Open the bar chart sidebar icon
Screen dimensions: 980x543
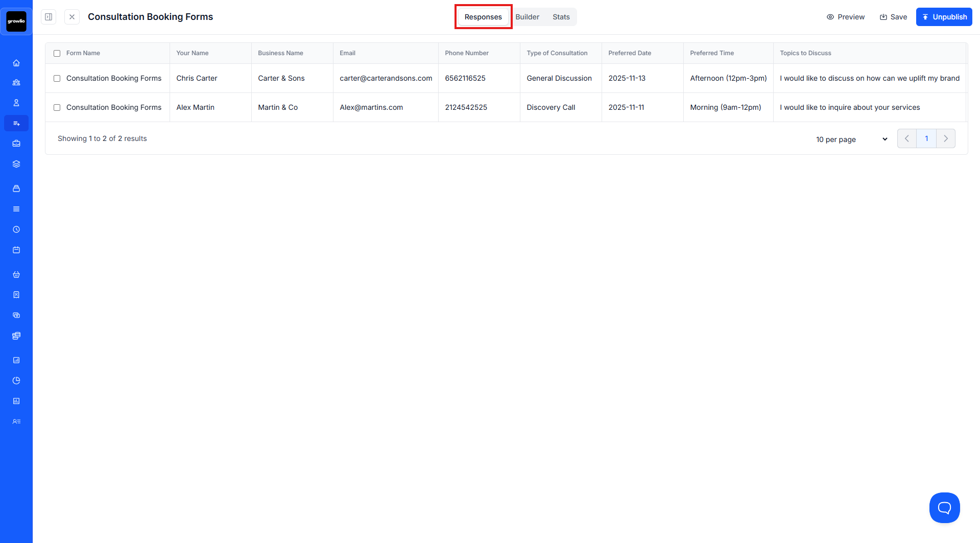pos(16,360)
